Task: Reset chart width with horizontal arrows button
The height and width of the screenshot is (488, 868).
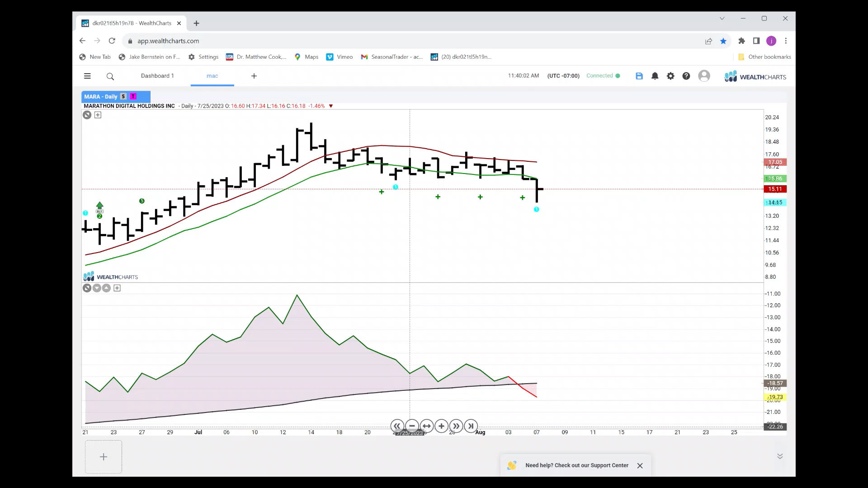Action: [427, 426]
